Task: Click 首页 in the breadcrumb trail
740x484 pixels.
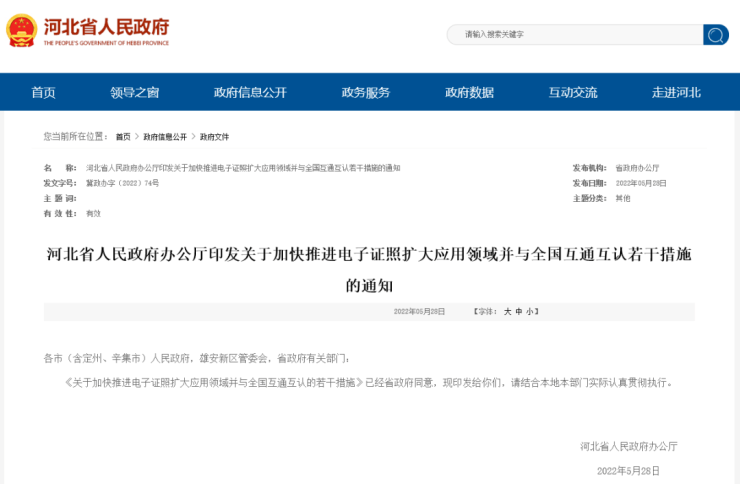Action: pyautogui.click(x=122, y=137)
